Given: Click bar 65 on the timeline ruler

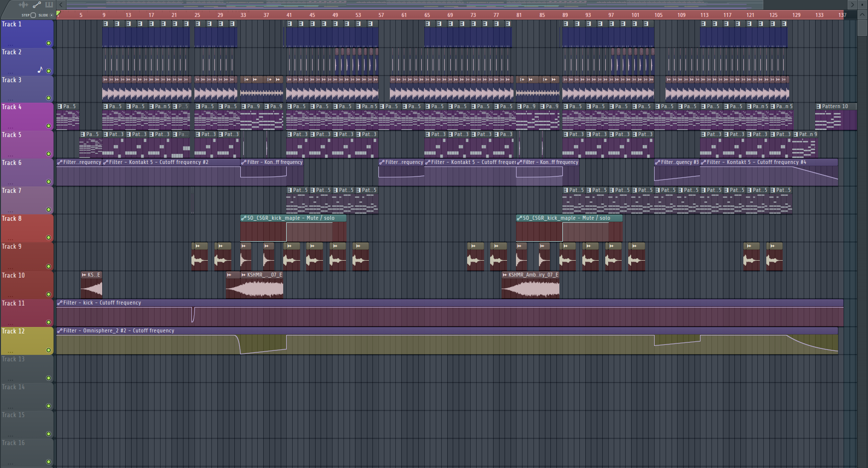Looking at the screenshot, I should [x=427, y=15].
